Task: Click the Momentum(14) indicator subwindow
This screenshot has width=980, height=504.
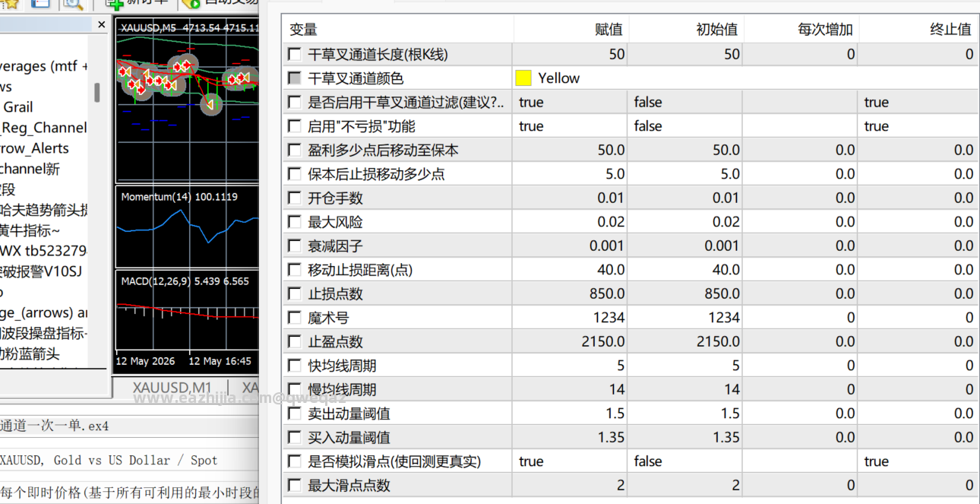Action: click(188, 226)
